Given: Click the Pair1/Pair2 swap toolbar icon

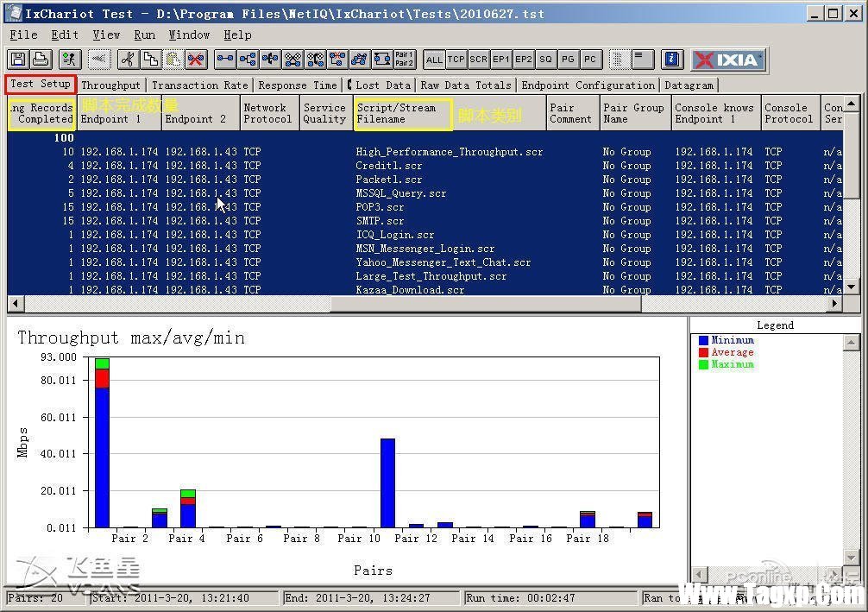Looking at the screenshot, I should tap(404, 60).
